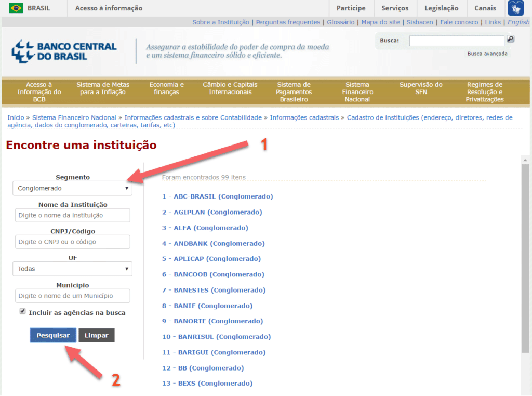
Task: Click the BRASIL text in top bar
Action: pos(38,8)
